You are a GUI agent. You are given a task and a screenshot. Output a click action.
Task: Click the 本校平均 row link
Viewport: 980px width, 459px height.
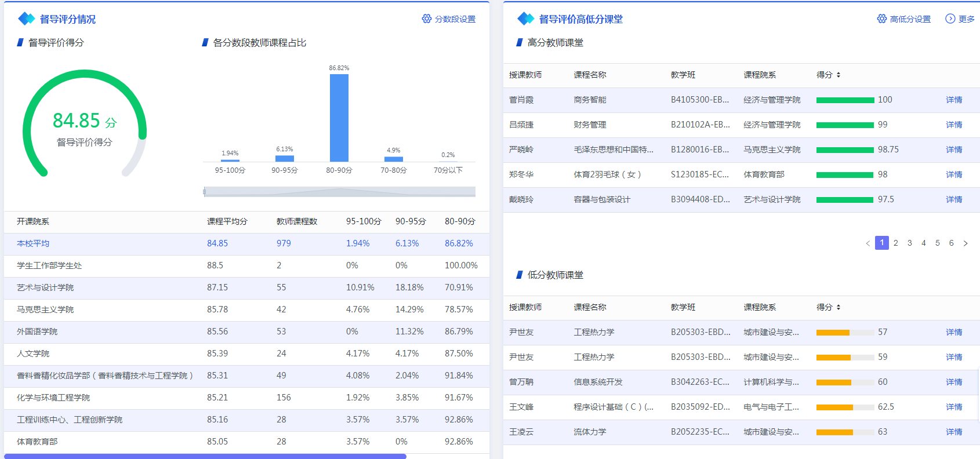click(x=33, y=243)
